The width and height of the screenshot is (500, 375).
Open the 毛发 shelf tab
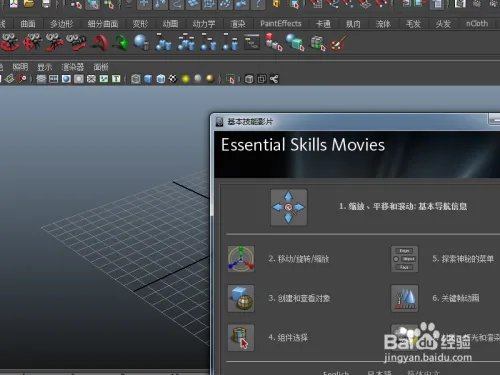413,24
